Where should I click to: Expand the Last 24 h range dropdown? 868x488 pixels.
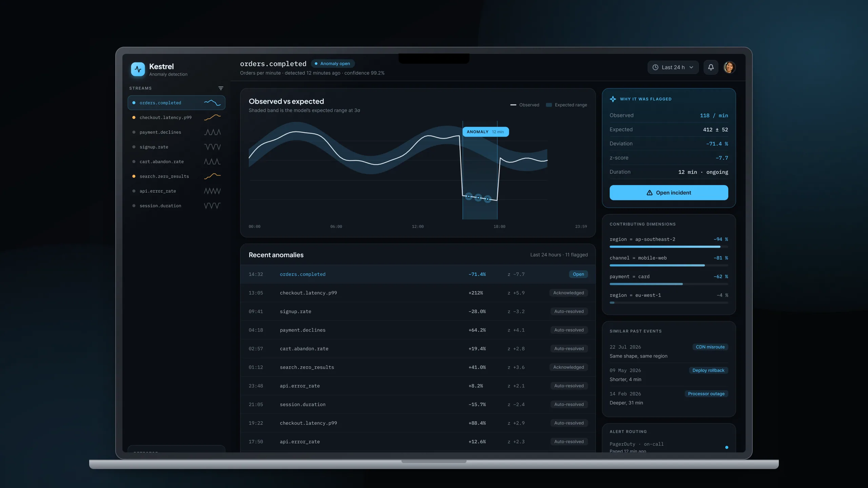[673, 67]
